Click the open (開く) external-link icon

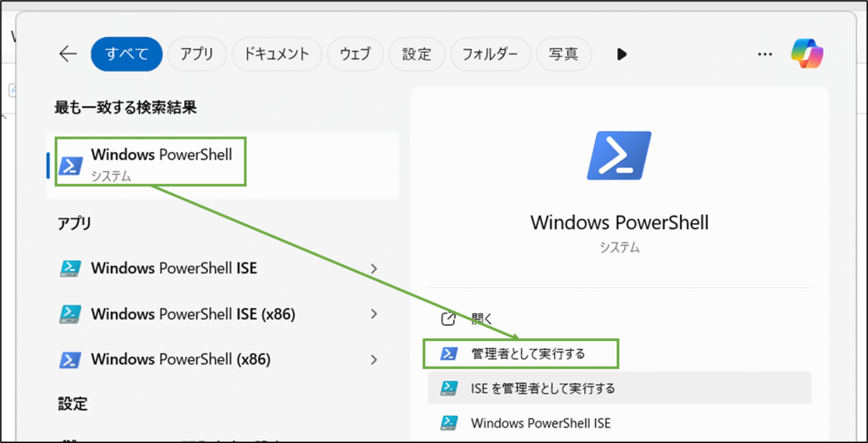pos(448,319)
